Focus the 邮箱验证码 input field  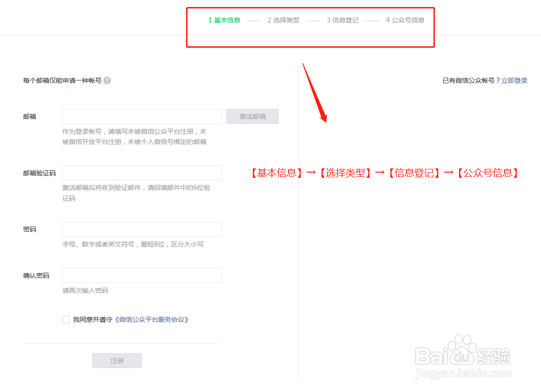click(142, 173)
